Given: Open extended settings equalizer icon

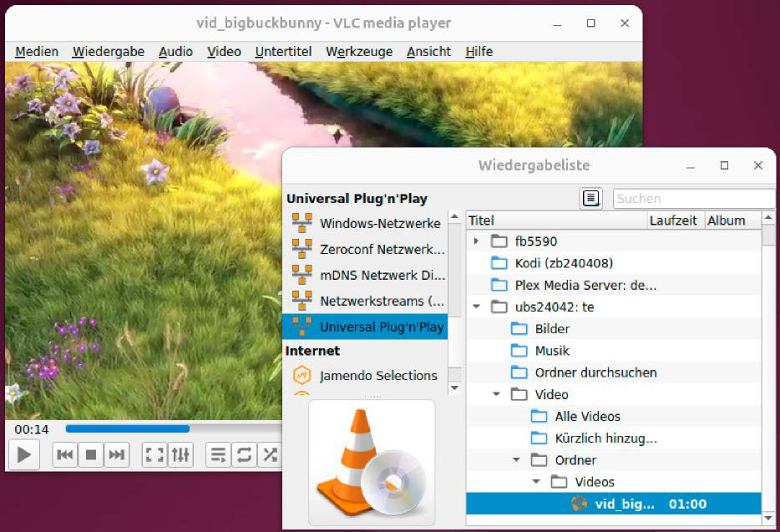Looking at the screenshot, I should (180, 454).
